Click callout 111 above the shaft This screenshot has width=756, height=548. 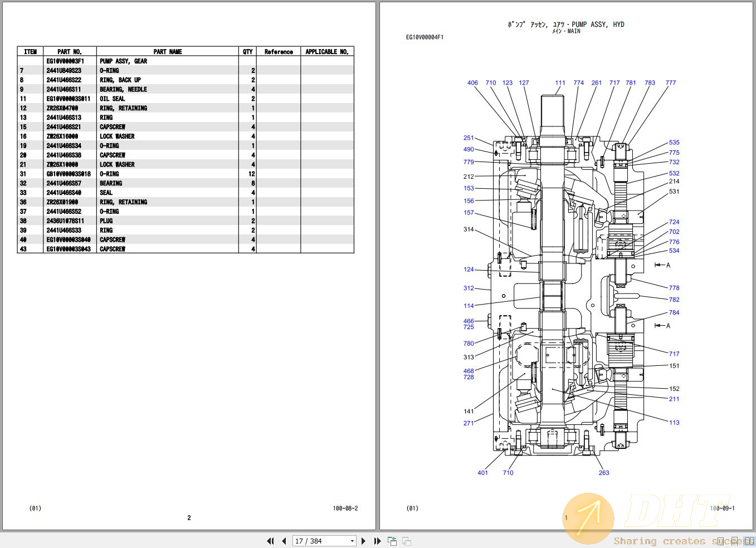pyautogui.click(x=560, y=82)
